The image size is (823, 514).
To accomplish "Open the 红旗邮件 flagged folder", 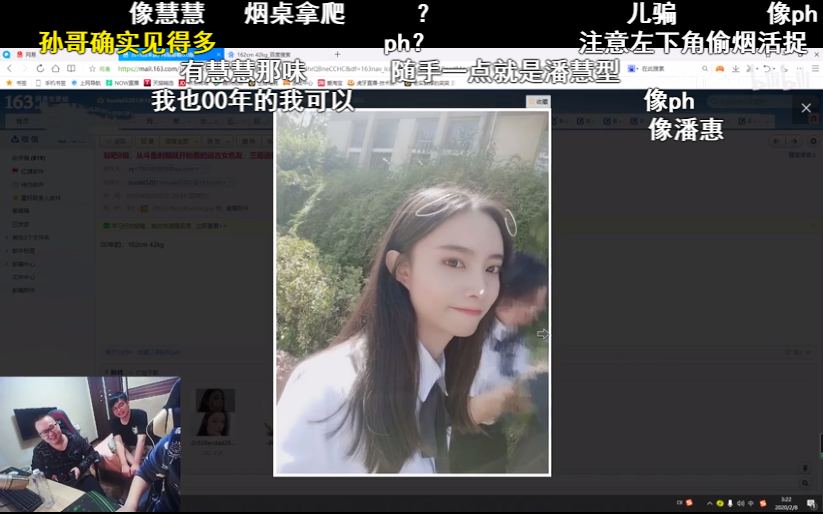I will click(28, 171).
